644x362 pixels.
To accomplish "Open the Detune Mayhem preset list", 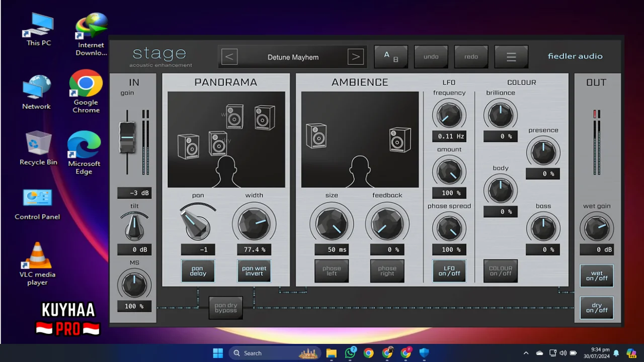I will [x=293, y=57].
